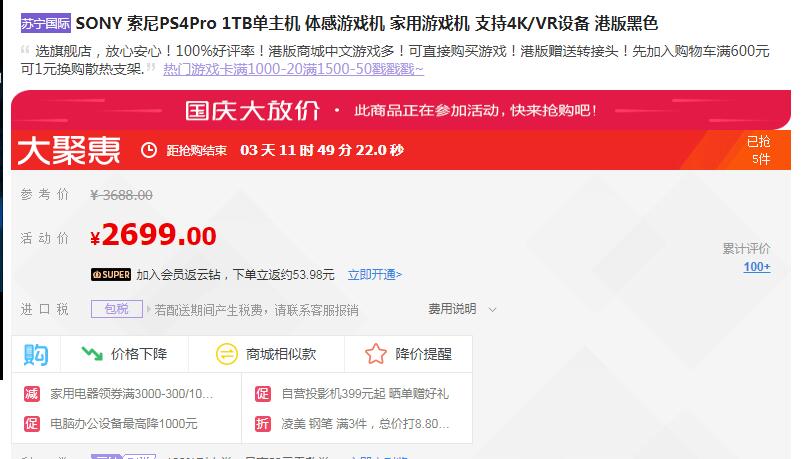The height and width of the screenshot is (459, 809).
Task: Click the 折 discount badge
Action: click(263, 424)
